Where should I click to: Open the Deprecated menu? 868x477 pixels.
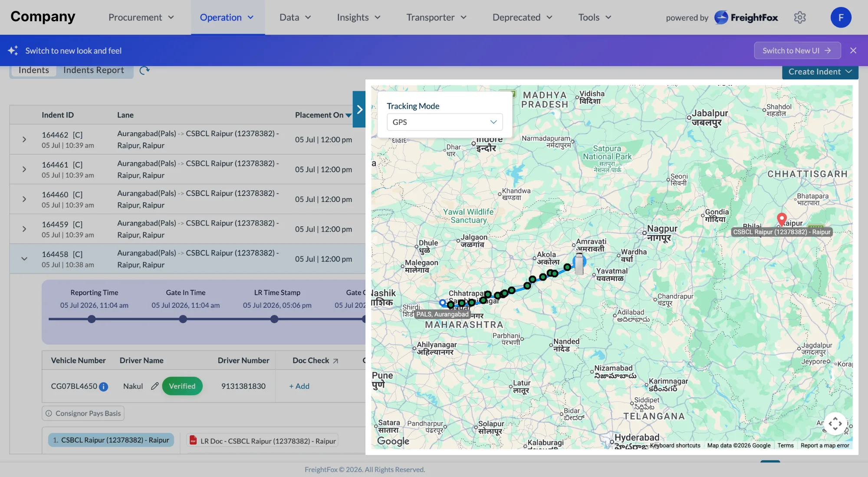tap(523, 17)
